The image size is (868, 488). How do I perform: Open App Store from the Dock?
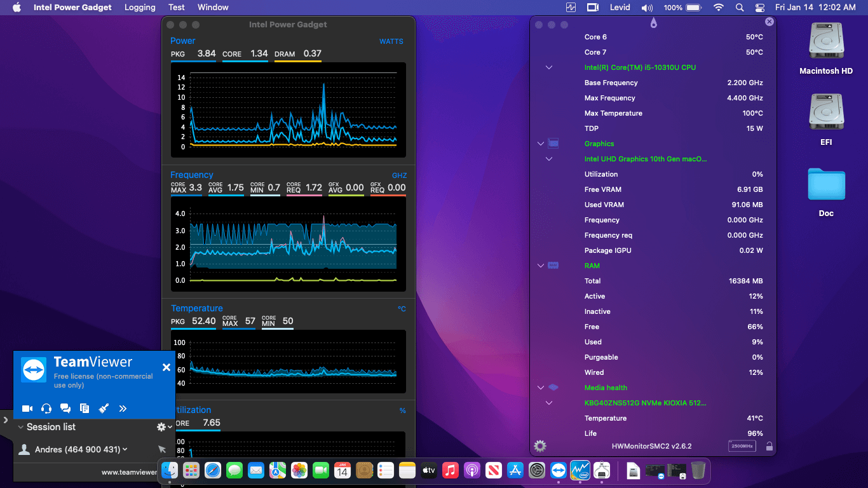click(x=515, y=470)
